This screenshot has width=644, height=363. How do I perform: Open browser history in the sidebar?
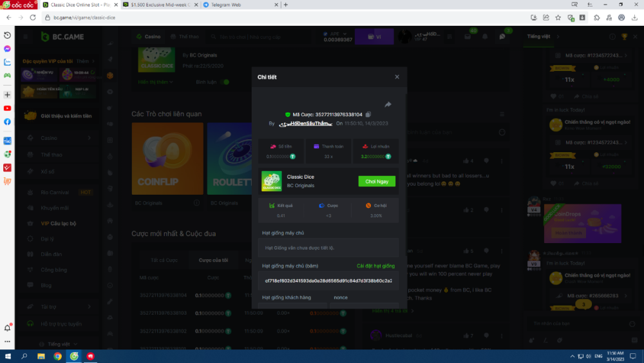[x=7, y=35]
